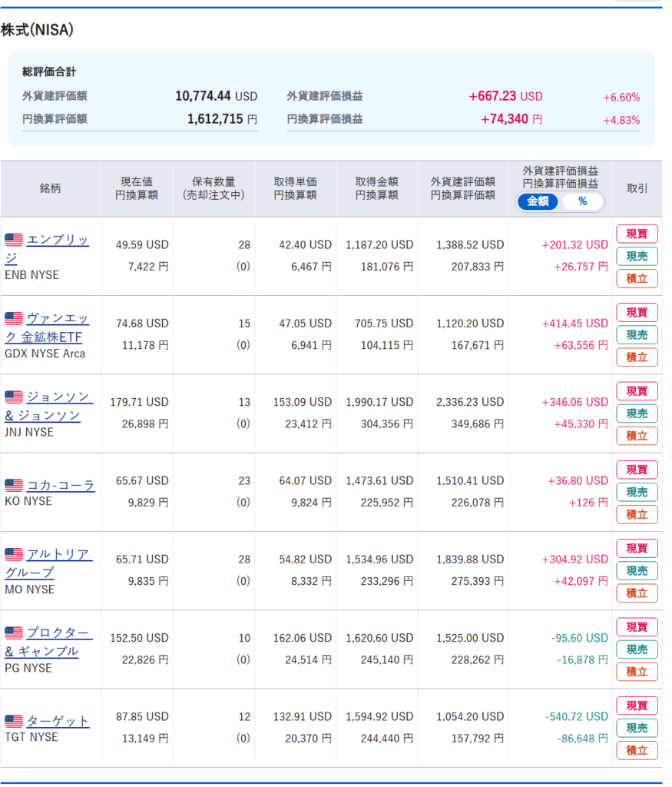Screen dimensions: 672x787
Task: Click the US flag icon beside コカ-コーラ
Action: coord(14,486)
